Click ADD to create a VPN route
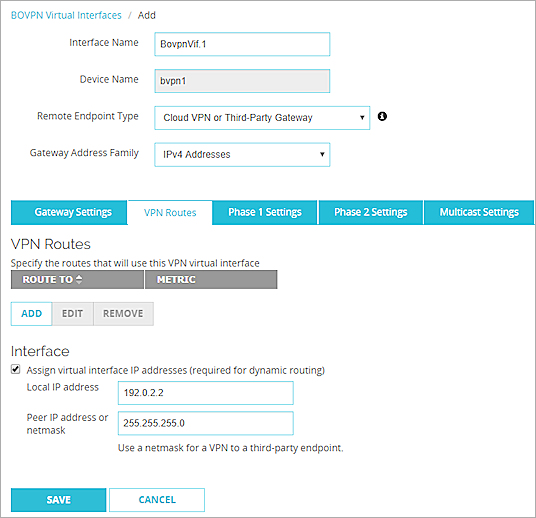 pos(31,314)
